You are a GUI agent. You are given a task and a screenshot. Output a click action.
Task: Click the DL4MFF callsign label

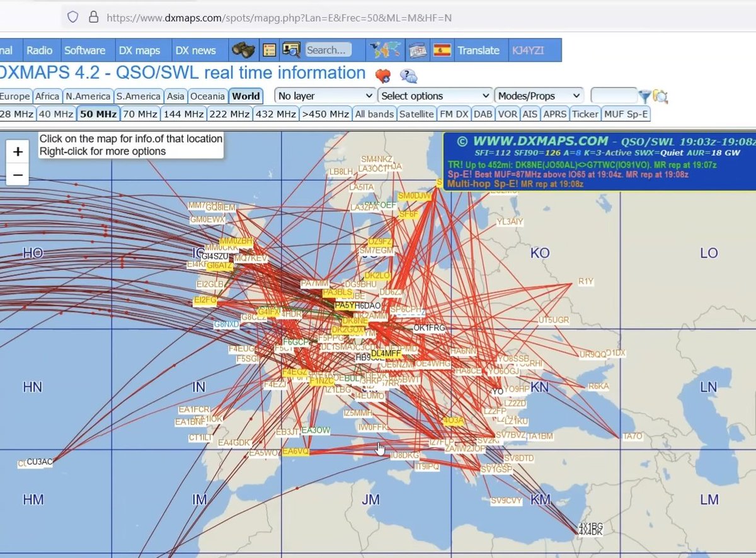pos(386,354)
